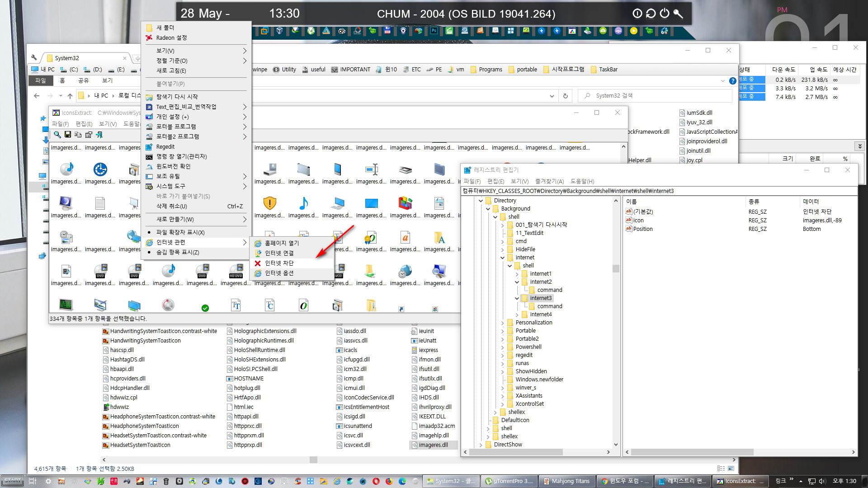Open Firefox from the taskbar
Image resolution: width=868 pixels, height=488 pixels.
click(389, 481)
